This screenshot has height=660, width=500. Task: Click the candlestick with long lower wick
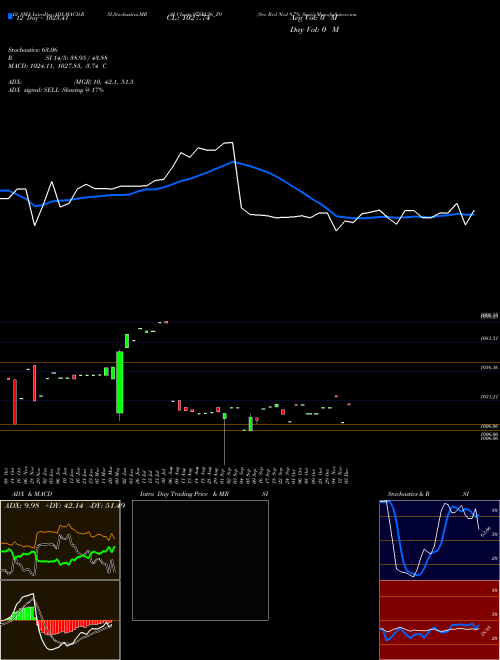(x=225, y=438)
